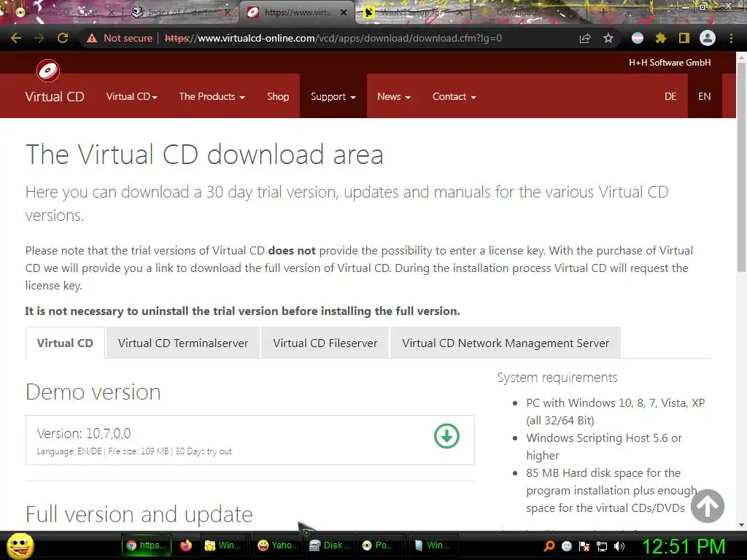Open the Extensions puzzle icon
This screenshot has width=747, height=560.
point(661,38)
